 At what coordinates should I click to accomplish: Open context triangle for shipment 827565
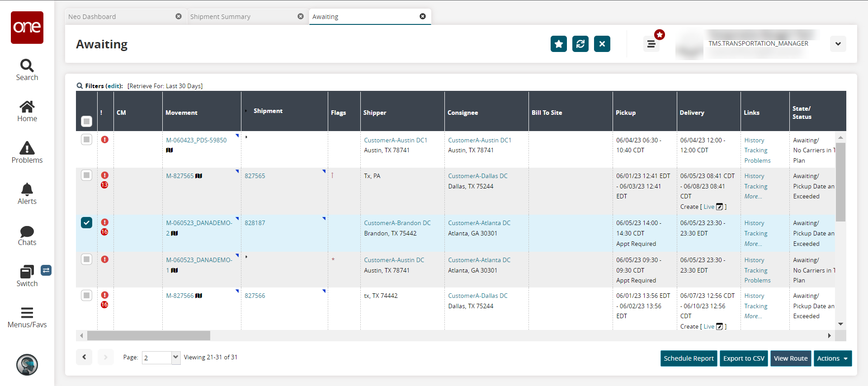click(324, 171)
